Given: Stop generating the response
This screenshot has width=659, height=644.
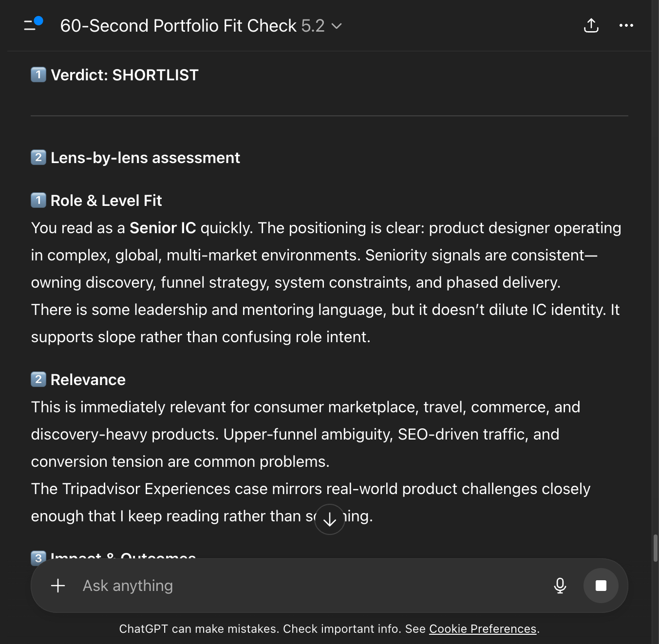Looking at the screenshot, I should coord(601,586).
